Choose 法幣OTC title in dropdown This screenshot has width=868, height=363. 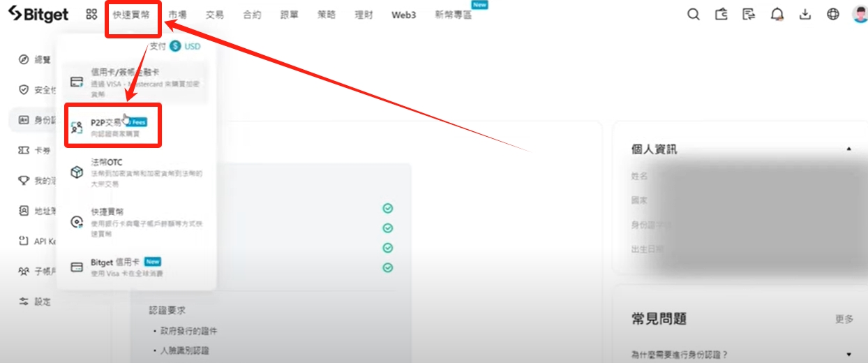106,162
